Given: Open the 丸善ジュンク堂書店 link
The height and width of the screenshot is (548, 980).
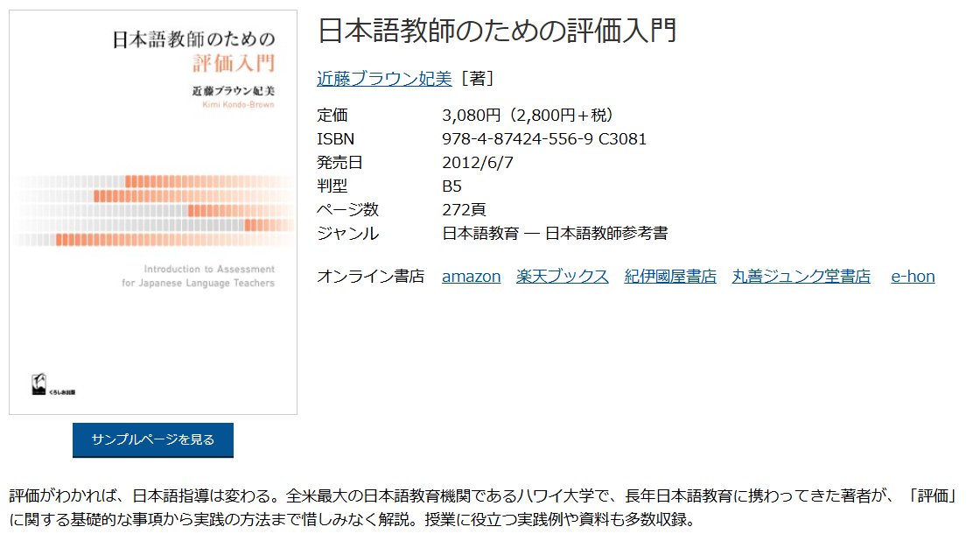Looking at the screenshot, I should pos(800,276).
